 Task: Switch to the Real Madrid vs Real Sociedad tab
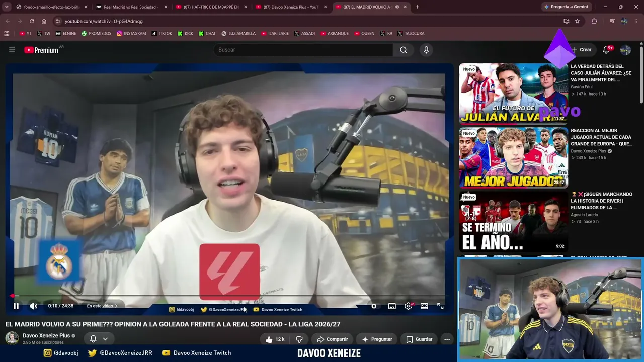click(x=130, y=7)
